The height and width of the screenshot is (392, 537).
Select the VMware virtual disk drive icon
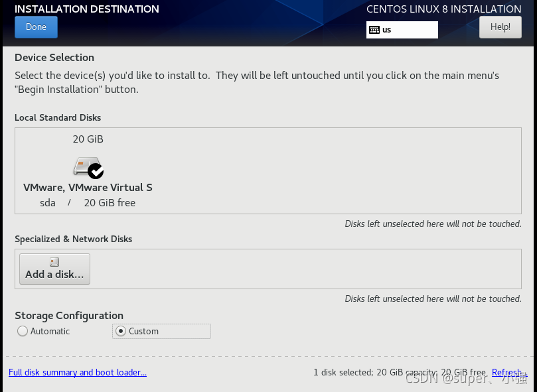click(88, 167)
